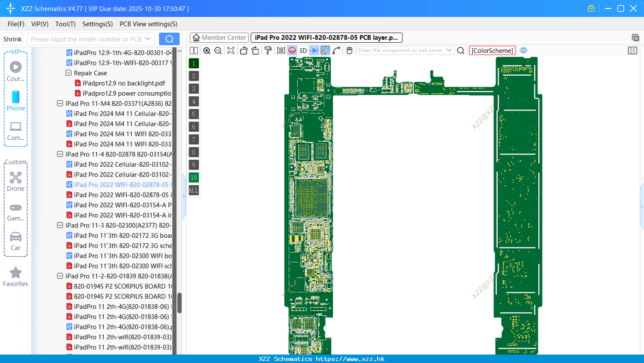Collapse iPad Pro 11-3 820-02300 folder

[60, 225]
